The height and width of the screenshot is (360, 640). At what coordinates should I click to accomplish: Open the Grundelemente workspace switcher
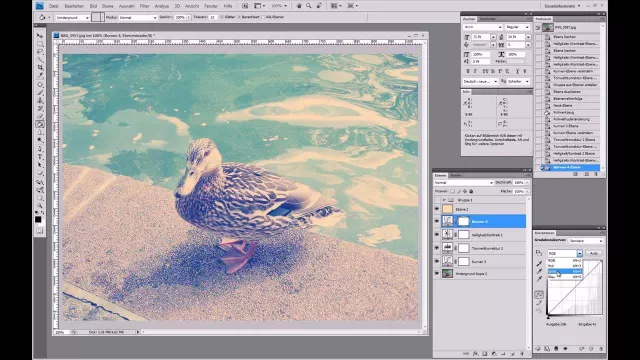(562, 6)
